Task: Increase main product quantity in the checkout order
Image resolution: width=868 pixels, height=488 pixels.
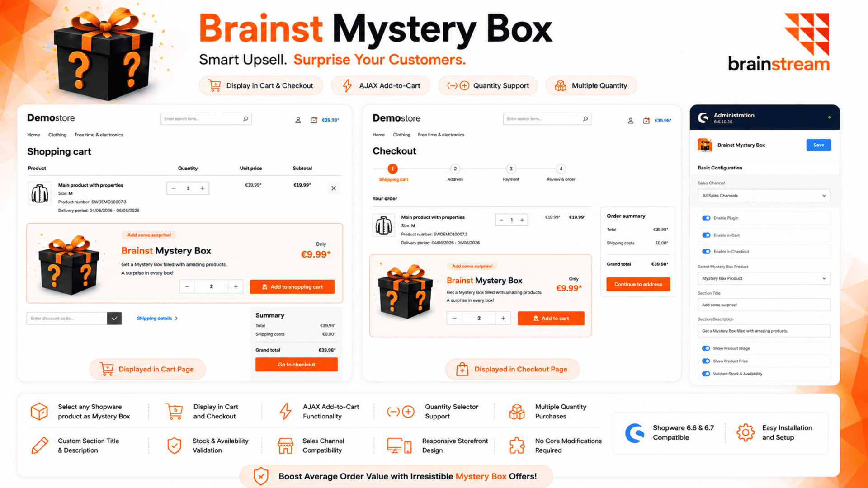Action: point(522,220)
